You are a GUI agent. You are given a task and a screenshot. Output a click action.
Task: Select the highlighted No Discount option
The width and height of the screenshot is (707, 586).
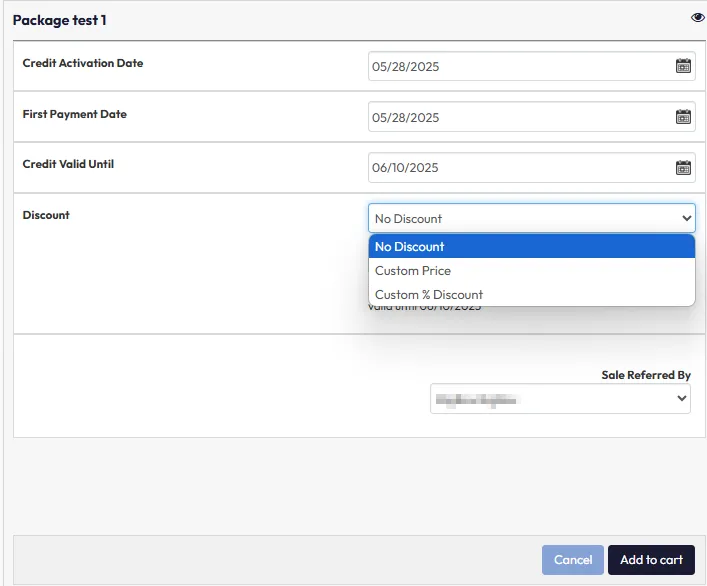(531, 247)
